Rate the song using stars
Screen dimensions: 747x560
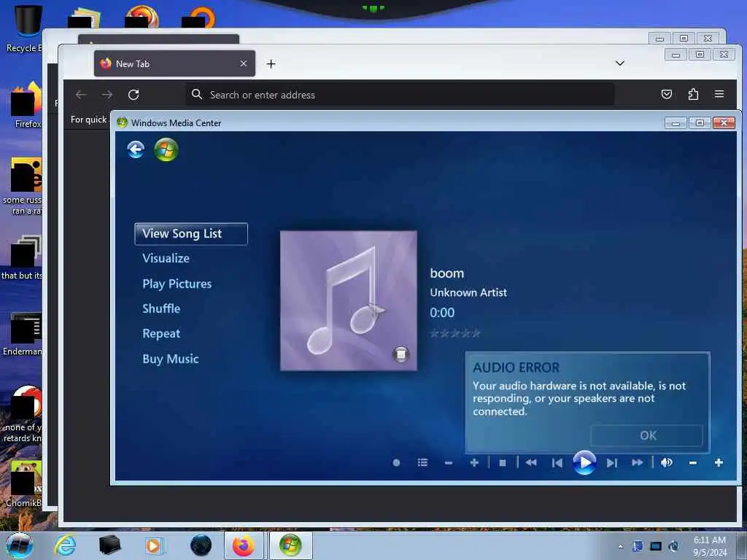pos(455,333)
